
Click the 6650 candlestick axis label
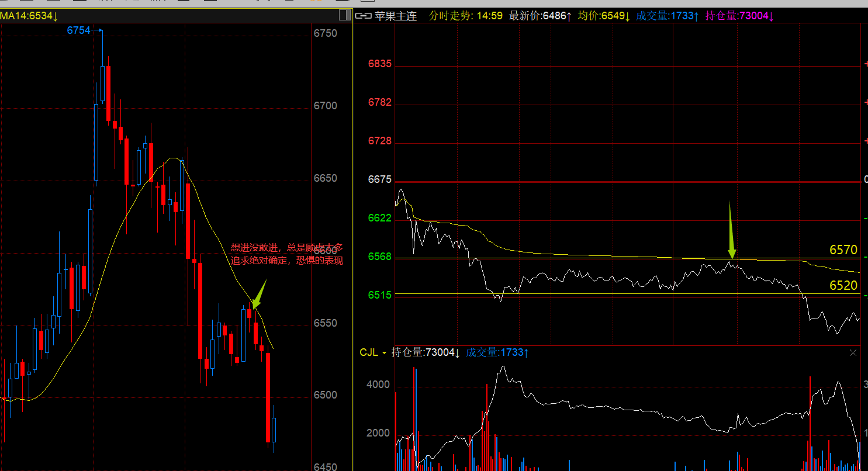326,178
